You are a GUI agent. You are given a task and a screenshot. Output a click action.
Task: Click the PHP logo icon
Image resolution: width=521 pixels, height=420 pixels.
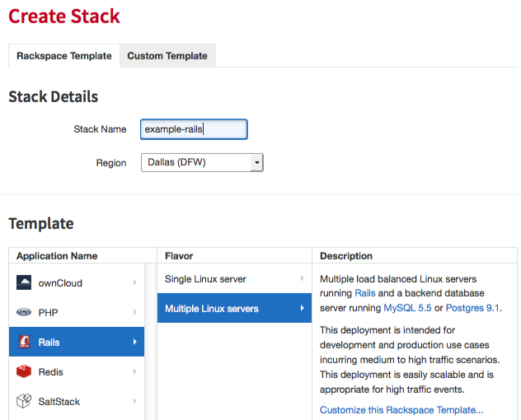24,312
